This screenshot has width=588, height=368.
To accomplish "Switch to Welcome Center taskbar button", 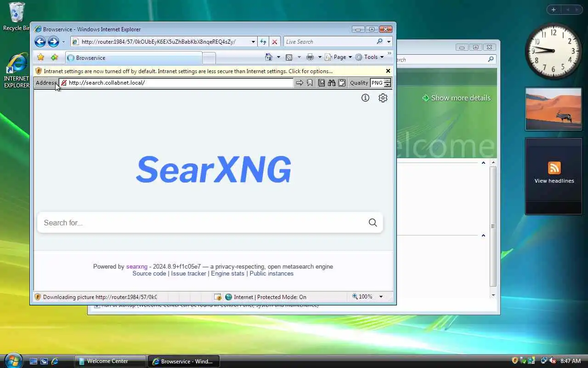I will click(x=110, y=361).
